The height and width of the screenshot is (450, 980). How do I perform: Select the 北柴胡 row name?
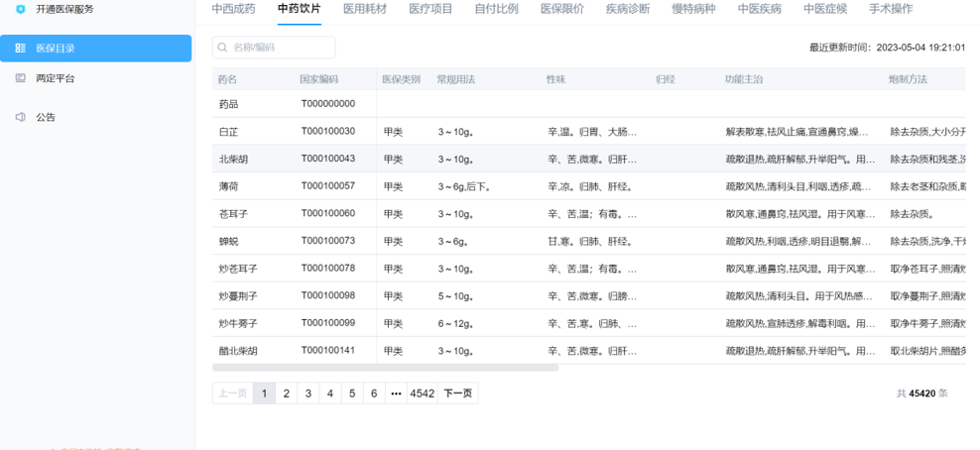tap(233, 160)
